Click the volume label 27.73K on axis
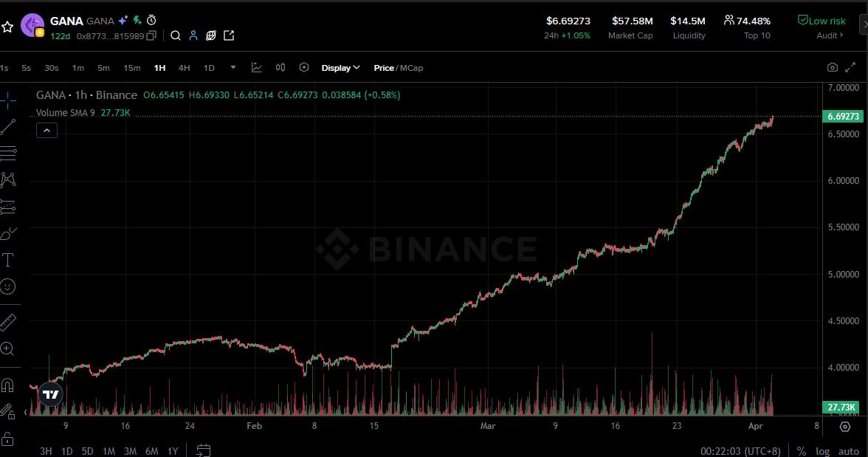Viewport: 868px width, 457px height. [841, 407]
